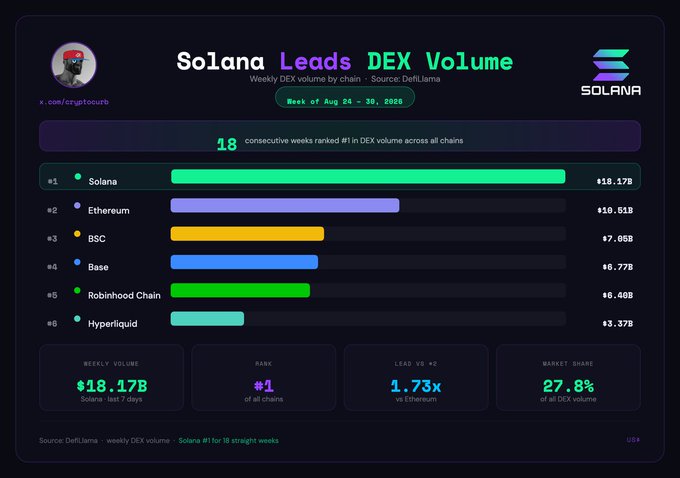Click the $6.77B Base value

[x=618, y=267]
